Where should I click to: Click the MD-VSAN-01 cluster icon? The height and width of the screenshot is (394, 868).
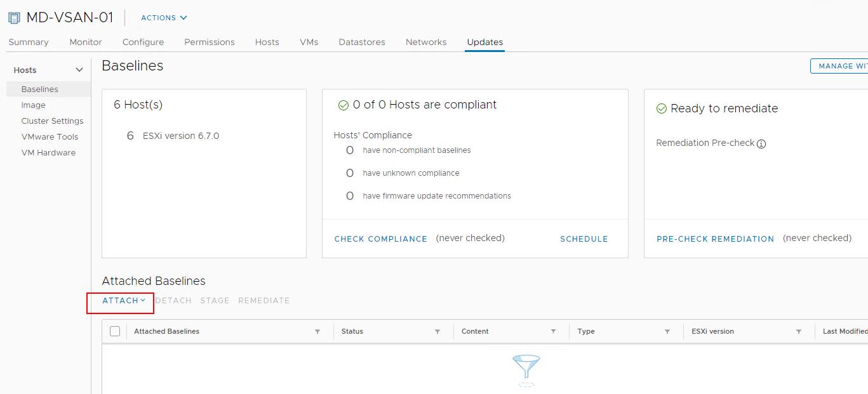(x=14, y=18)
